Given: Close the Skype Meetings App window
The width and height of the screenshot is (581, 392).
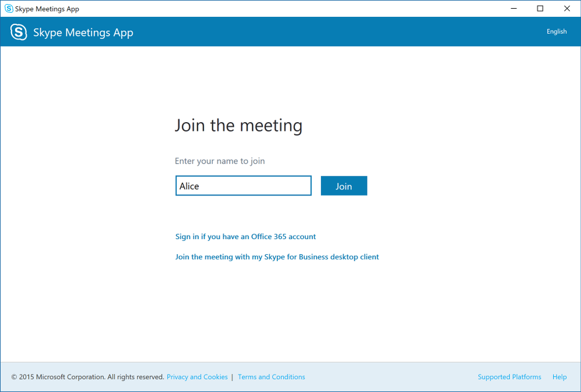Looking at the screenshot, I should point(567,9).
